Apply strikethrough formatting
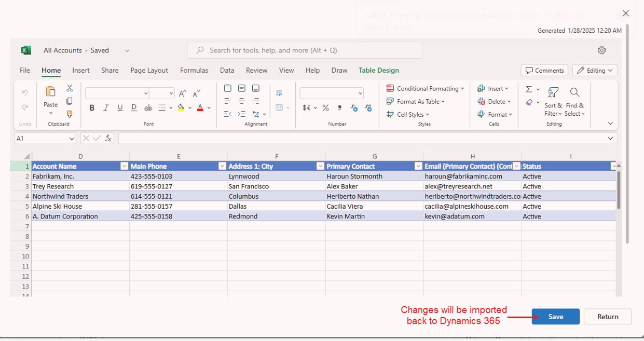This screenshot has width=644, height=341. (148, 107)
